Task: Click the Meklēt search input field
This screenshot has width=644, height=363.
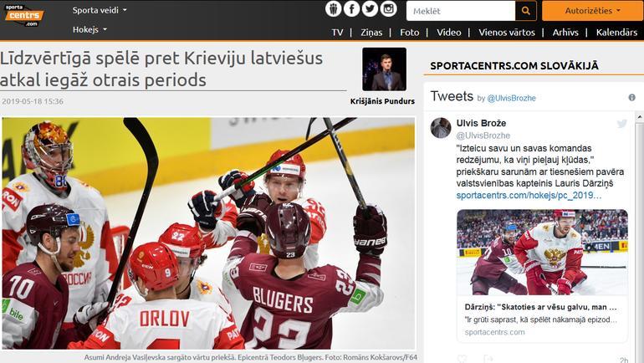Action: tap(460, 11)
